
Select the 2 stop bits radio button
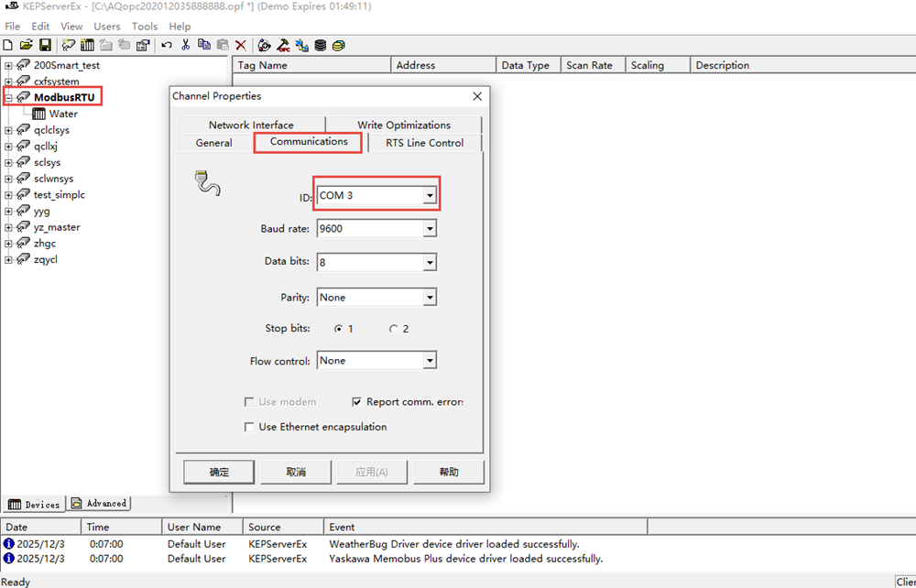coord(394,329)
